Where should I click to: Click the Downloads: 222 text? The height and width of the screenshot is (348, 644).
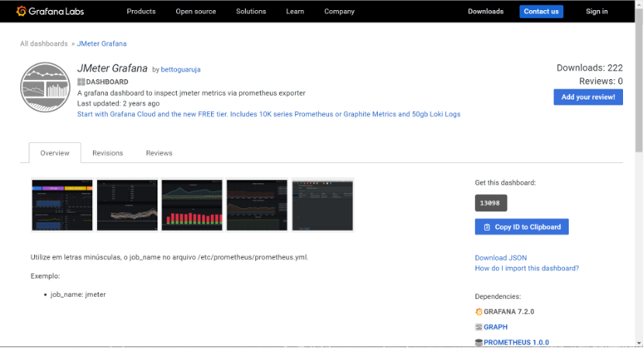590,68
